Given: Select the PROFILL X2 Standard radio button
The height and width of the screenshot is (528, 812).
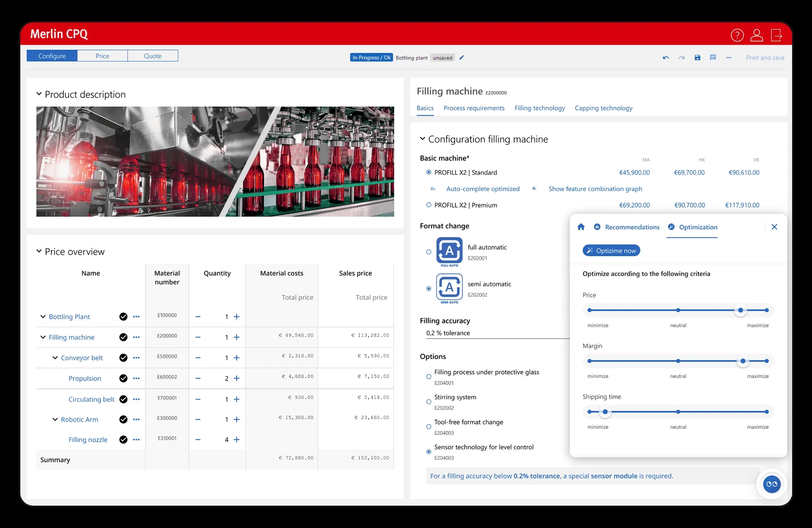Looking at the screenshot, I should 429,172.
